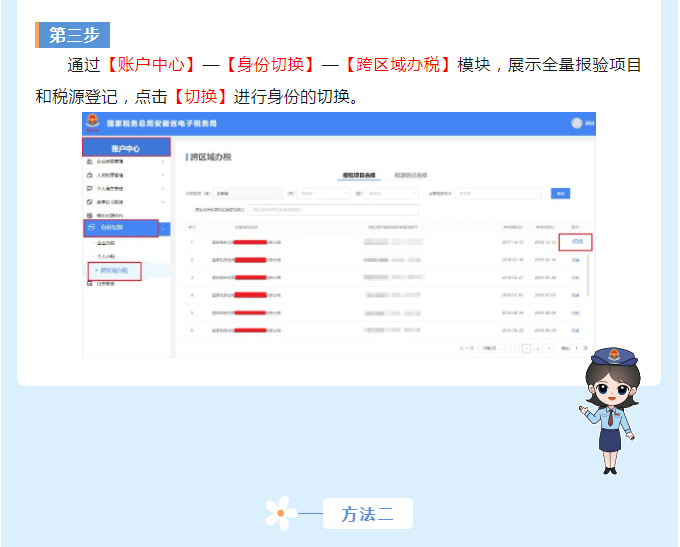Click the fourth sidebar menu item icon
The width and height of the screenshot is (680, 547).
pos(90,201)
